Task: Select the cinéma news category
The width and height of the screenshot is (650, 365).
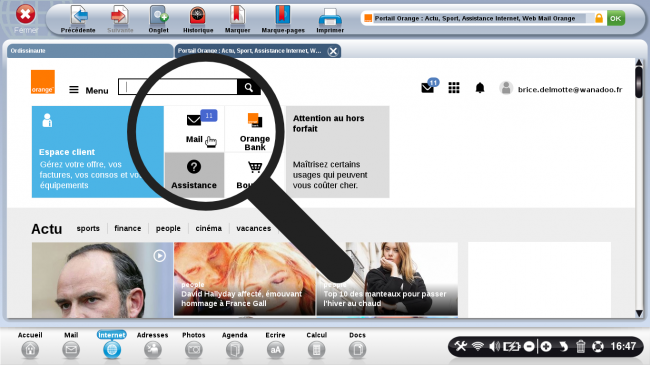Action: tap(209, 228)
